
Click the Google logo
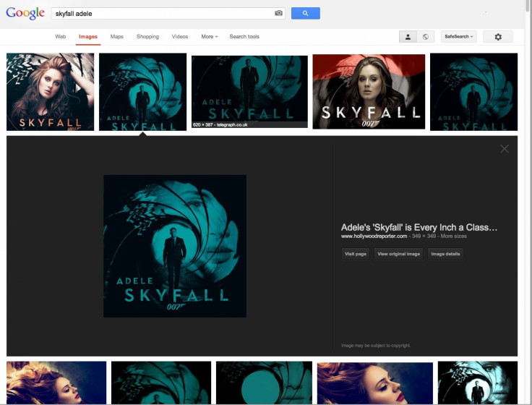[x=25, y=13]
